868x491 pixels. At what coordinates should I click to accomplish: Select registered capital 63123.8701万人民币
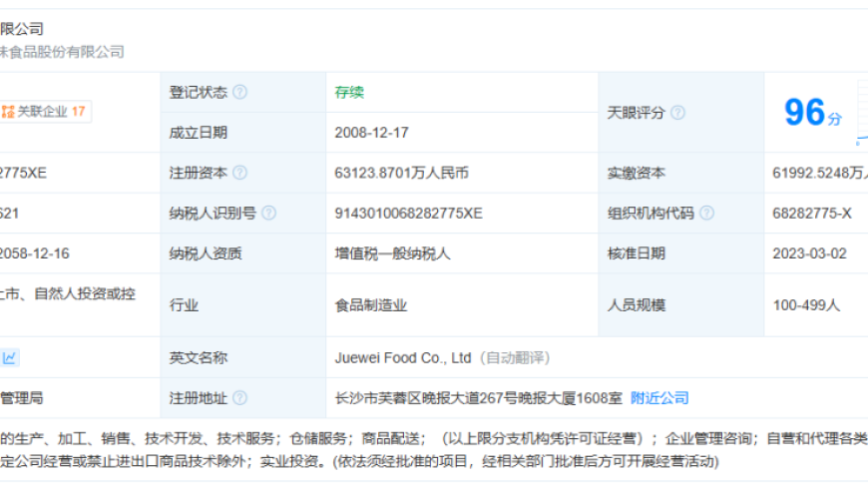click(x=401, y=174)
